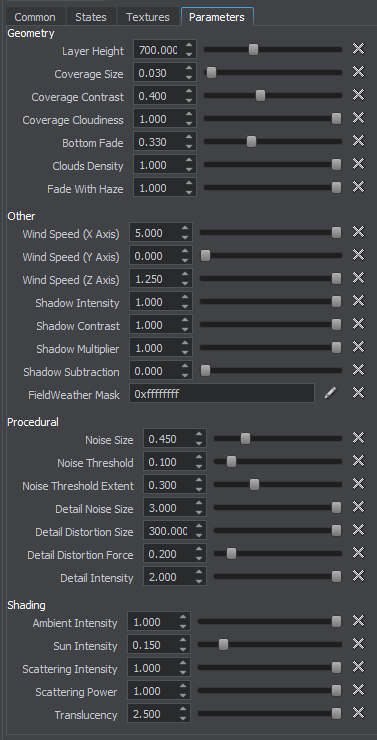Increase Sun Intensity with stepper up arrow
This screenshot has width=377, height=740.
[183, 640]
